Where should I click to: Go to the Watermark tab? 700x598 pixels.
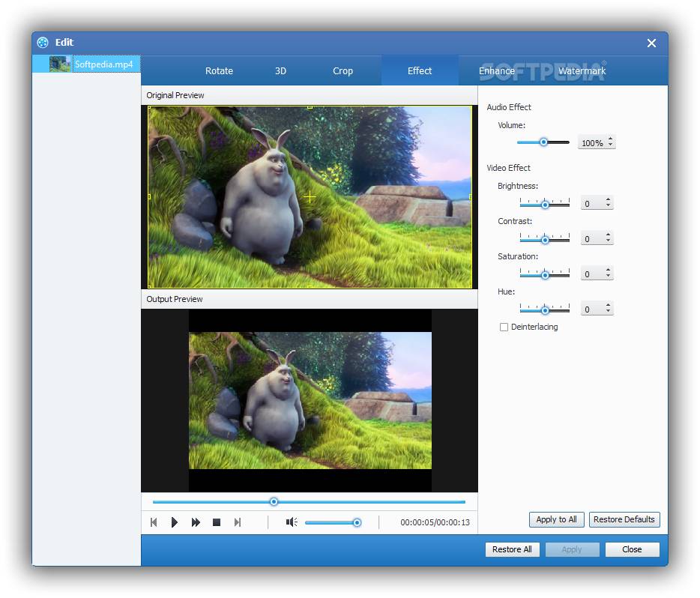582,71
